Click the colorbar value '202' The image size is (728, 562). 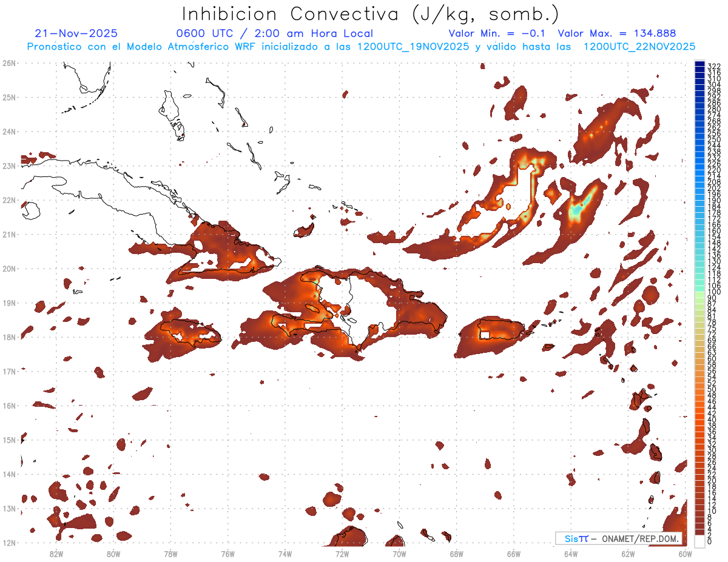[x=714, y=188]
